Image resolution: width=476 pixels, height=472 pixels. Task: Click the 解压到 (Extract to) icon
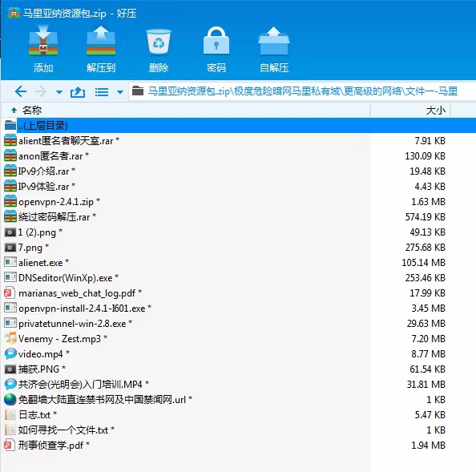tap(101, 41)
